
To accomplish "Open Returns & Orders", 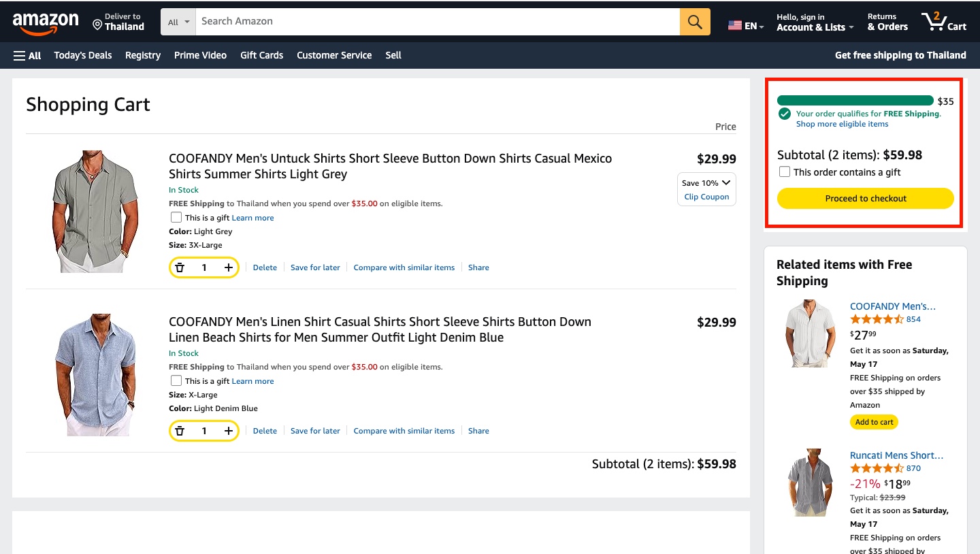I will (887, 22).
